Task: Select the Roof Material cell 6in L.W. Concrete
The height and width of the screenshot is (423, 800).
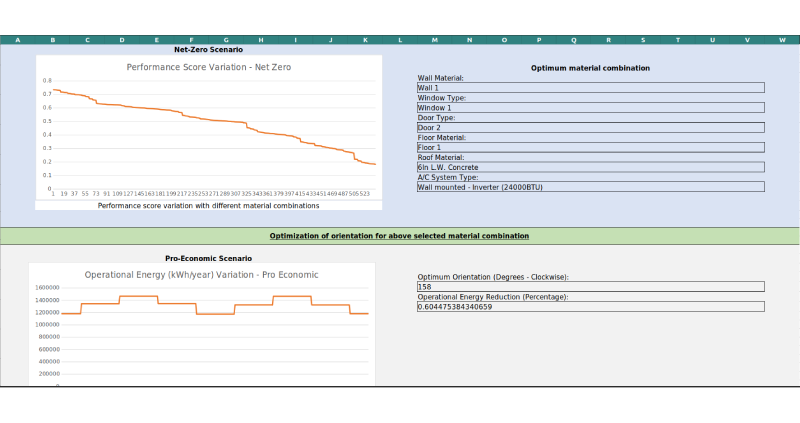Action: (590, 167)
